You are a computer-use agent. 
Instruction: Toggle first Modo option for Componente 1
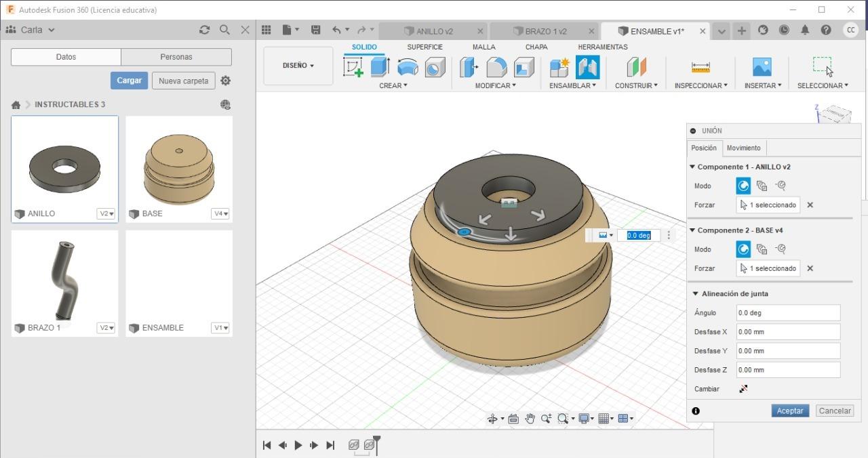point(743,186)
